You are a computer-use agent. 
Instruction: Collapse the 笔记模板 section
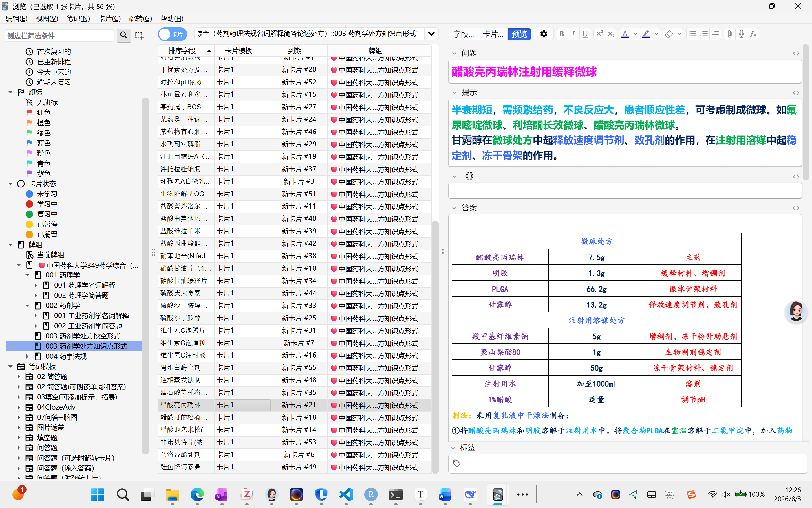pos(10,367)
